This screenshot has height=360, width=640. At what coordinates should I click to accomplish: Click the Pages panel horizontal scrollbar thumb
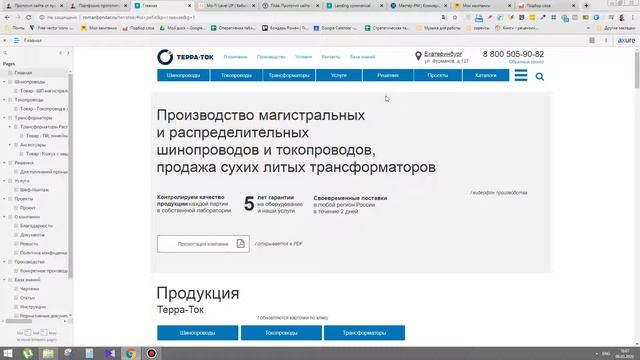(18, 322)
